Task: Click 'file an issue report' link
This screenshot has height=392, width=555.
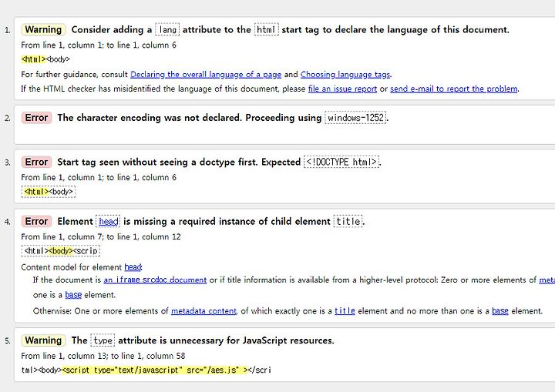Action: click(342, 89)
